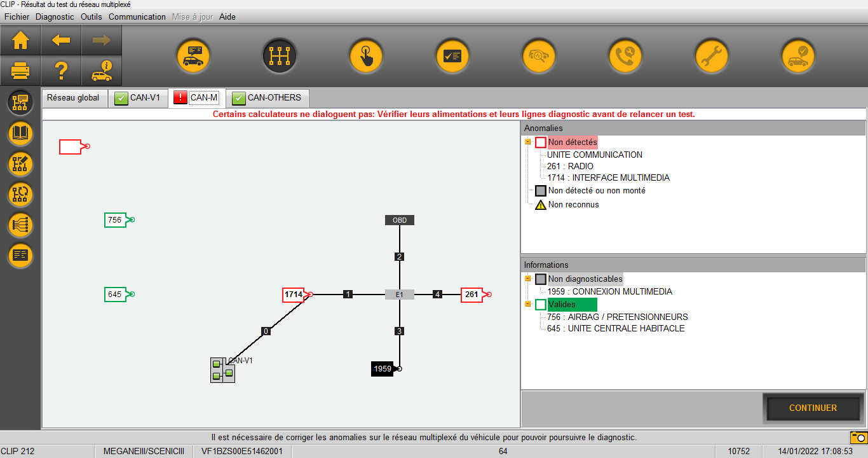Click segment 0 on the CAN-V1 line
Screen dimensions: 868x458
(x=266, y=331)
